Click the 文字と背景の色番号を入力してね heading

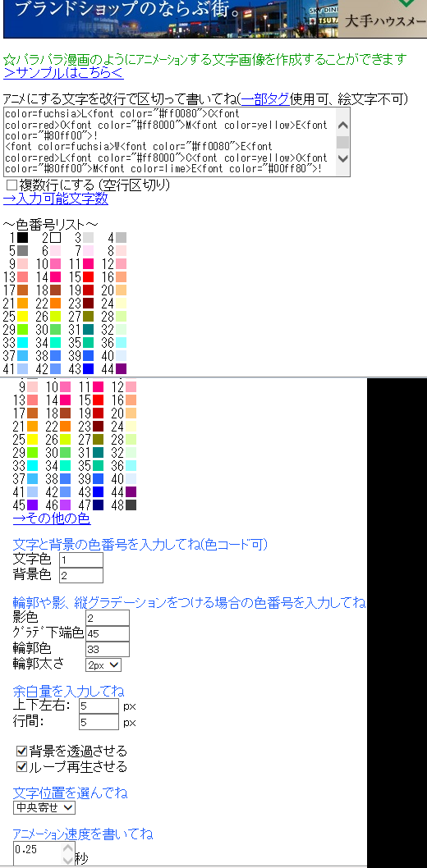140,545
